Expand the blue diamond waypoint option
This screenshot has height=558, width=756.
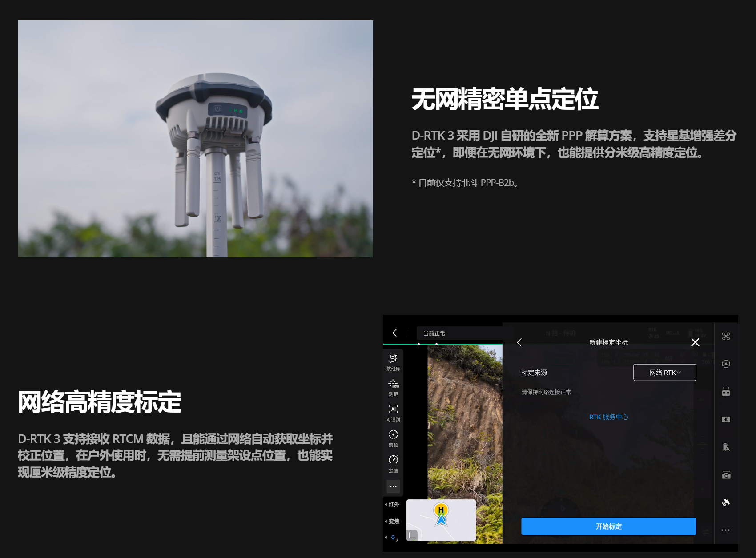click(393, 538)
